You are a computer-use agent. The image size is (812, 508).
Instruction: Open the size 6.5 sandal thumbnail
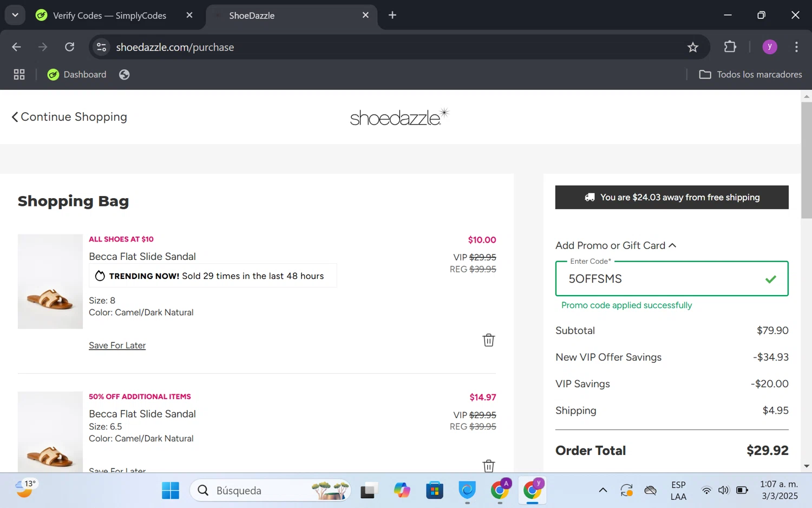[50, 432]
